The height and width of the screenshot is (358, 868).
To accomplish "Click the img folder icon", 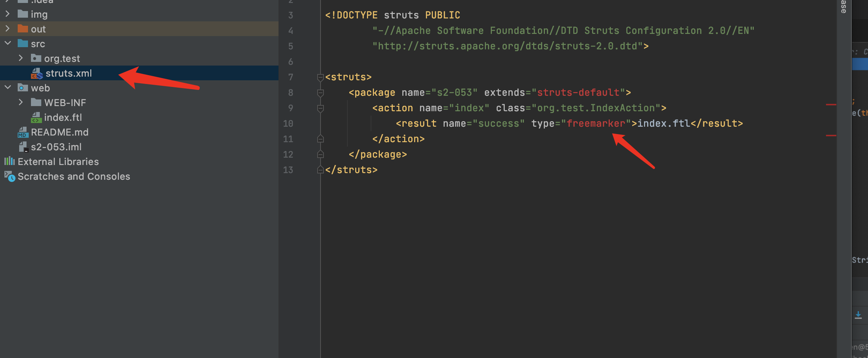I will coord(23,14).
